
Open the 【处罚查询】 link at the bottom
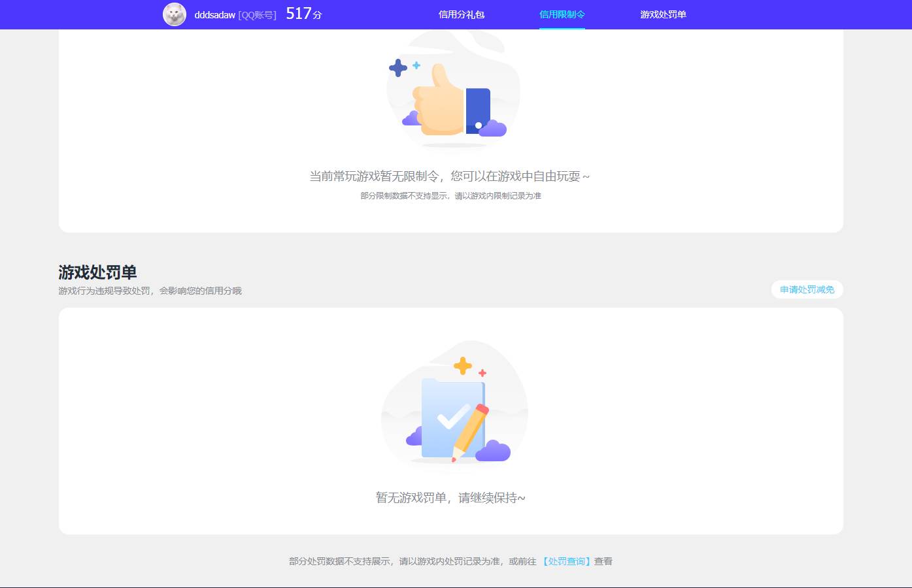566,561
